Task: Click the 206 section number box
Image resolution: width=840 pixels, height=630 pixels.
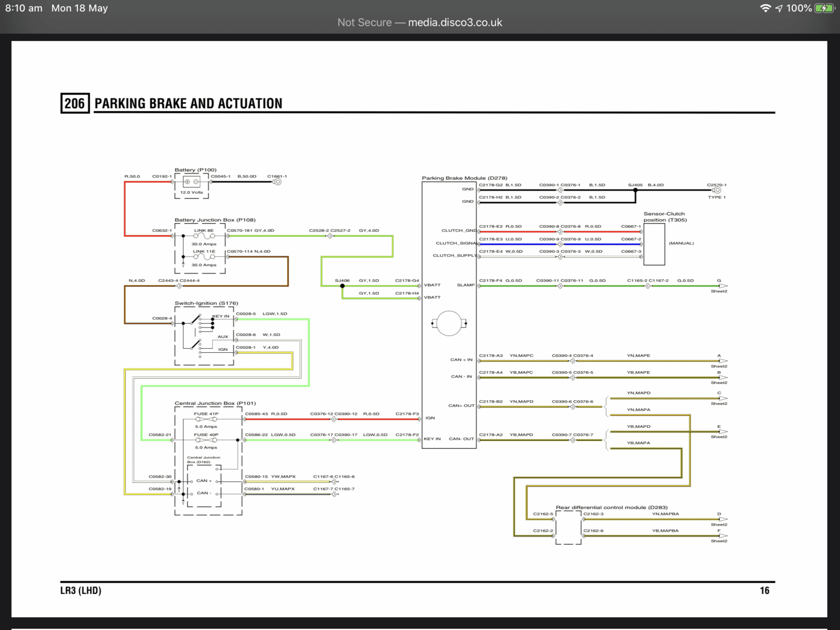Action: coord(75,103)
